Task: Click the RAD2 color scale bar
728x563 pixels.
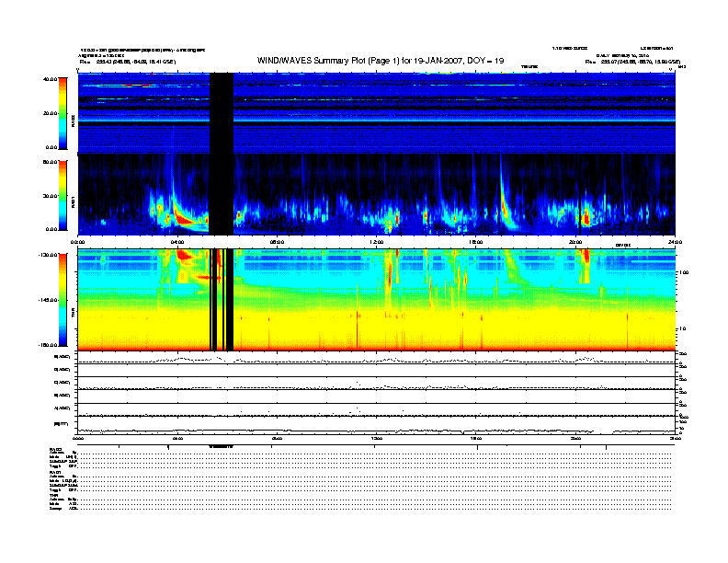Action: tap(63, 113)
